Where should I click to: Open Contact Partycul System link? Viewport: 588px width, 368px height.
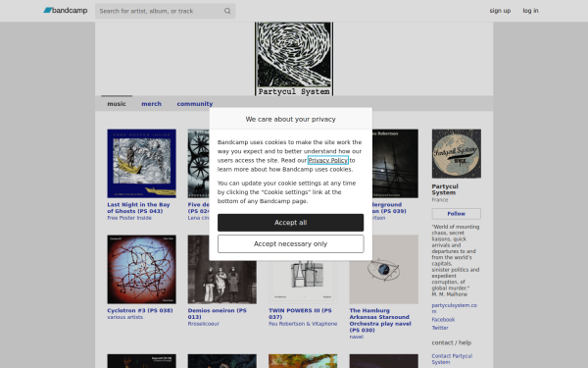(x=452, y=359)
